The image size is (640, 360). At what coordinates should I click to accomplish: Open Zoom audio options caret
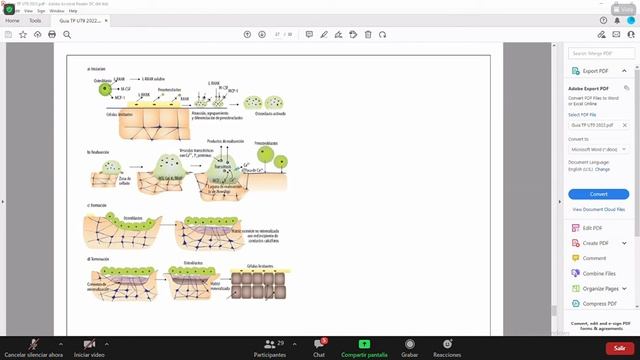tap(61, 344)
